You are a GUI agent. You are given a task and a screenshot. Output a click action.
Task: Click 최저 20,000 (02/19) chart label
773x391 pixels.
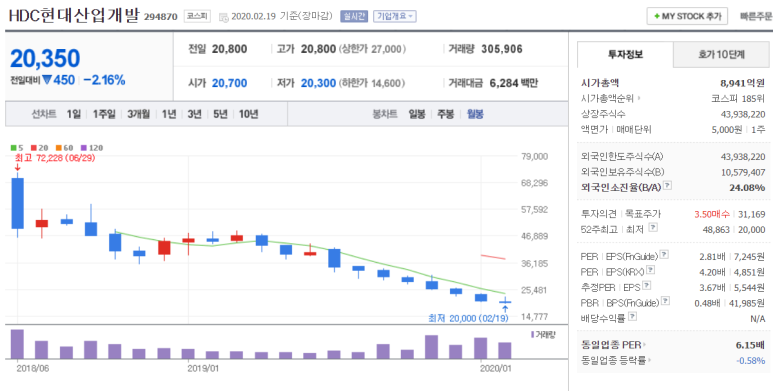pos(467,319)
